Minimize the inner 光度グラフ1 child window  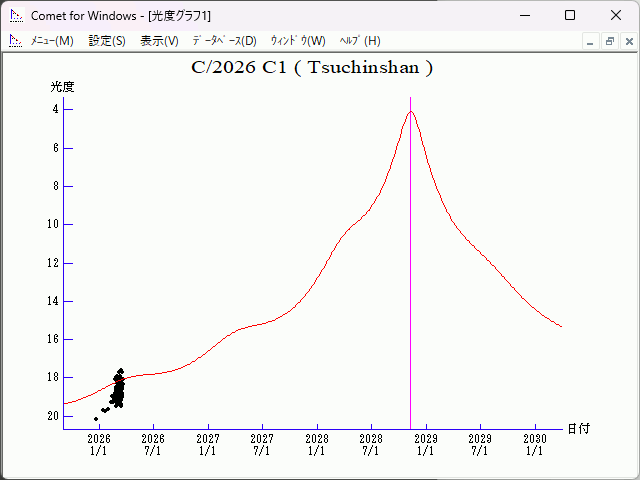[x=591, y=41]
